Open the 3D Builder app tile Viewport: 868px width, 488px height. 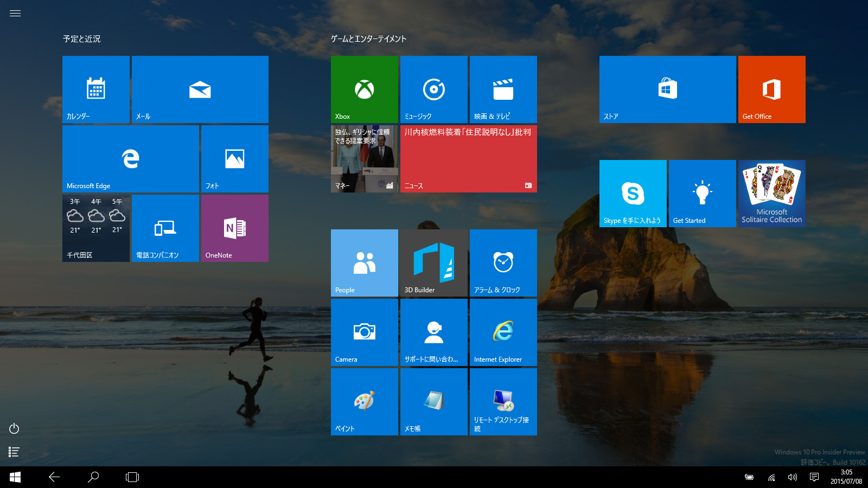coord(433,263)
